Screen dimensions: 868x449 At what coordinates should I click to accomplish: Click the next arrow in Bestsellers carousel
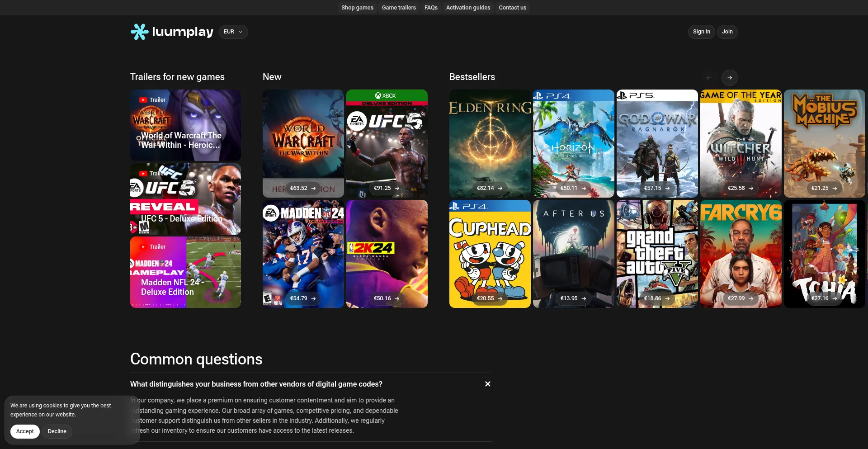coord(729,78)
